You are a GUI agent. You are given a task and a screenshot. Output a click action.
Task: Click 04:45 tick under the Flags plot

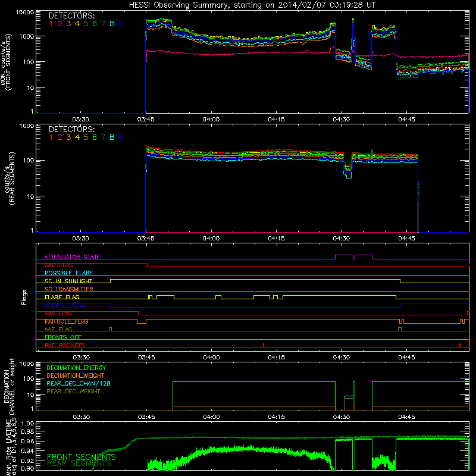406,358
